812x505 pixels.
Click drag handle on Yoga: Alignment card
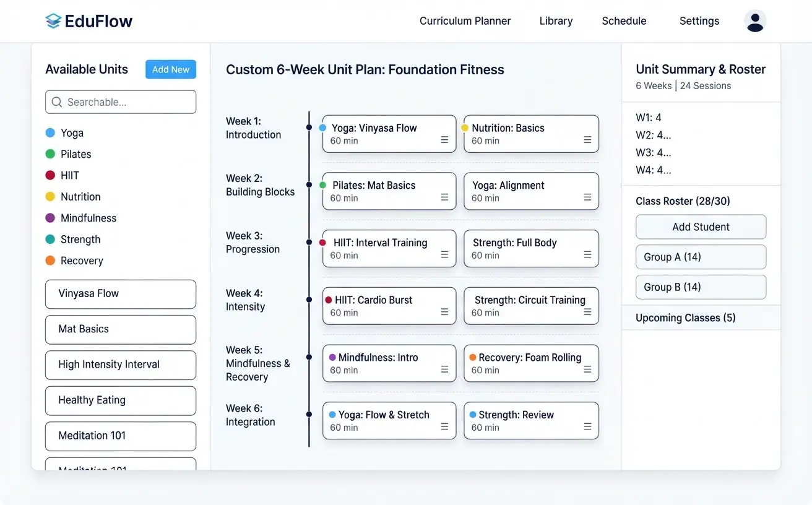587,197
